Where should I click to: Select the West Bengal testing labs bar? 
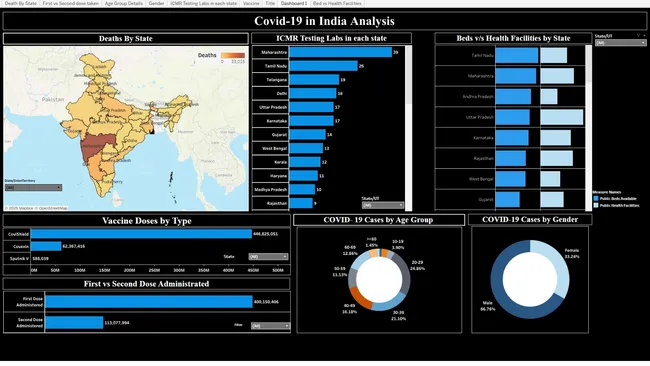coord(306,148)
